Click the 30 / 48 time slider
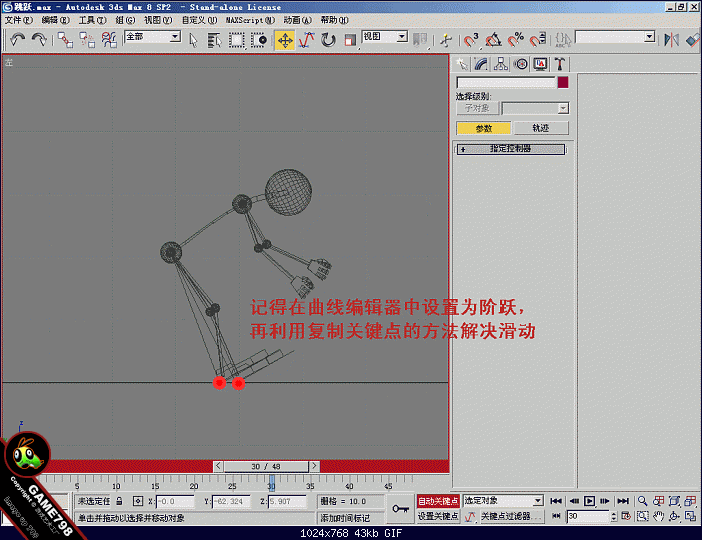702x540 pixels. (266, 466)
